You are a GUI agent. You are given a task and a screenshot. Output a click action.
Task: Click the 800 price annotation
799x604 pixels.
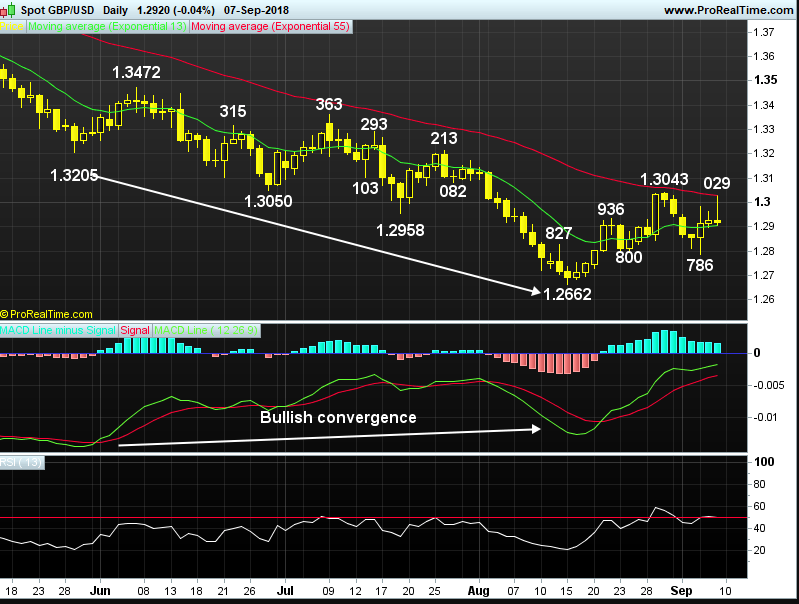[629, 257]
